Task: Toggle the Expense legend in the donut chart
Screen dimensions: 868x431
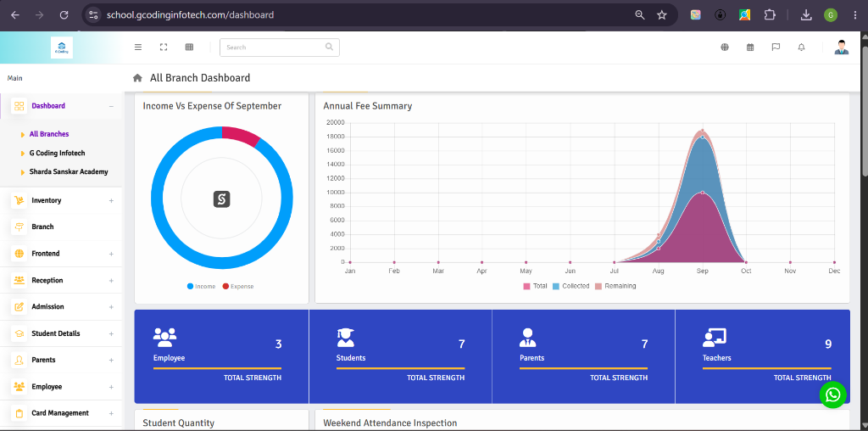Action: click(238, 287)
